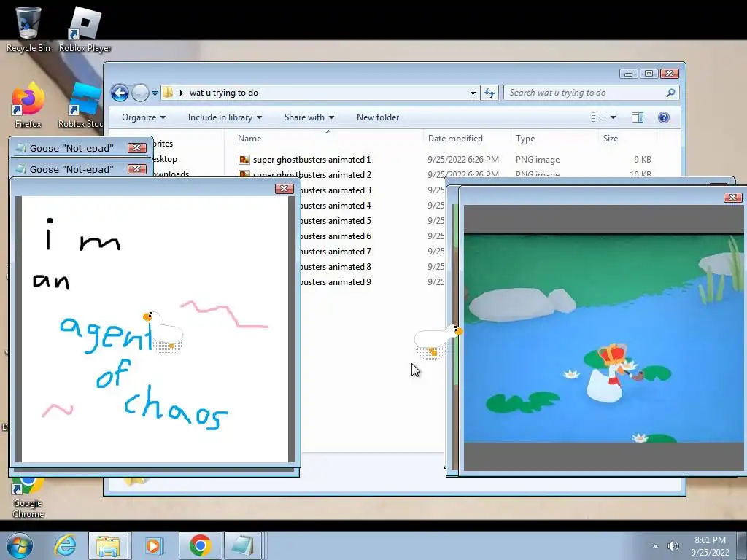
Task: Maximize the Explorer window
Action: click(x=649, y=74)
